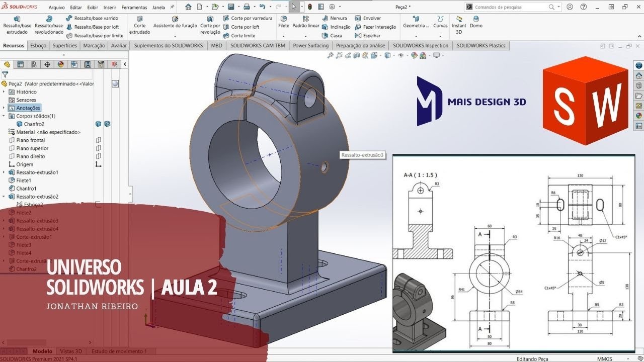Open the PropertyManager tab icon
The image size is (644, 362).
pos(21,64)
